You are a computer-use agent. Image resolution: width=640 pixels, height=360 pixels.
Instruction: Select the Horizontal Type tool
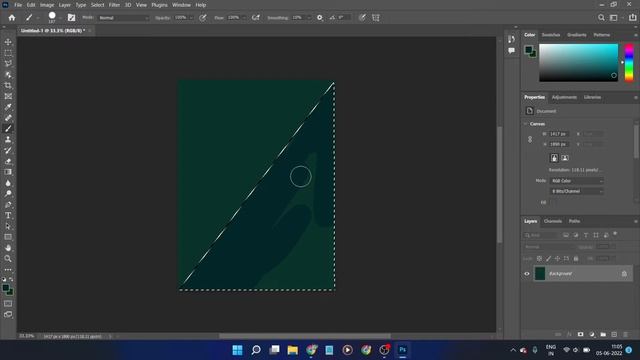coord(8,215)
